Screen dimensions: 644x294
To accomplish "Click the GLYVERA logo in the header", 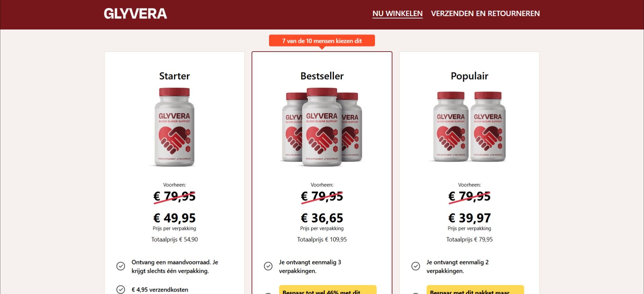I will [x=135, y=14].
